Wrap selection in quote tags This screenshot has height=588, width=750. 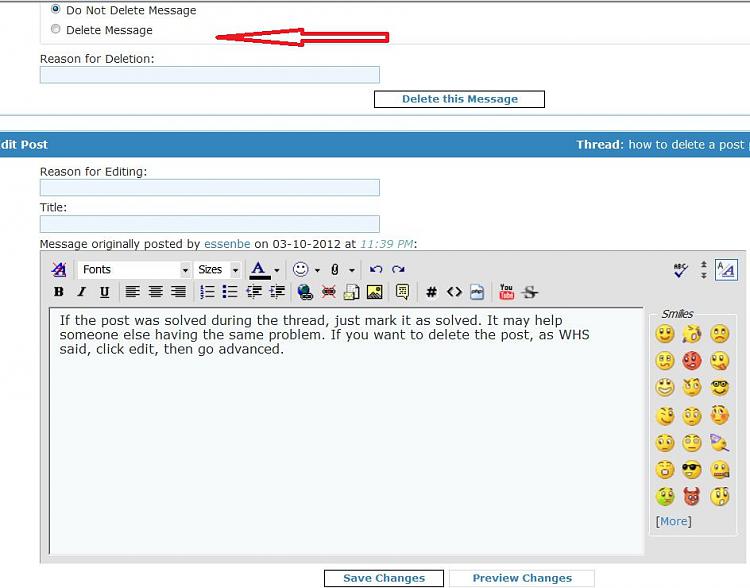(402, 292)
